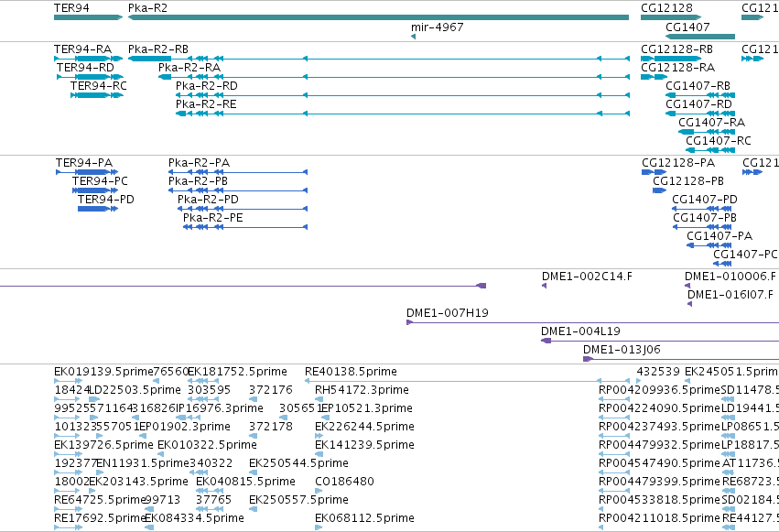This screenshot has height=532, width=779.
Task: Click the CG1407 gene bar
Action: (x=700, y=37)
